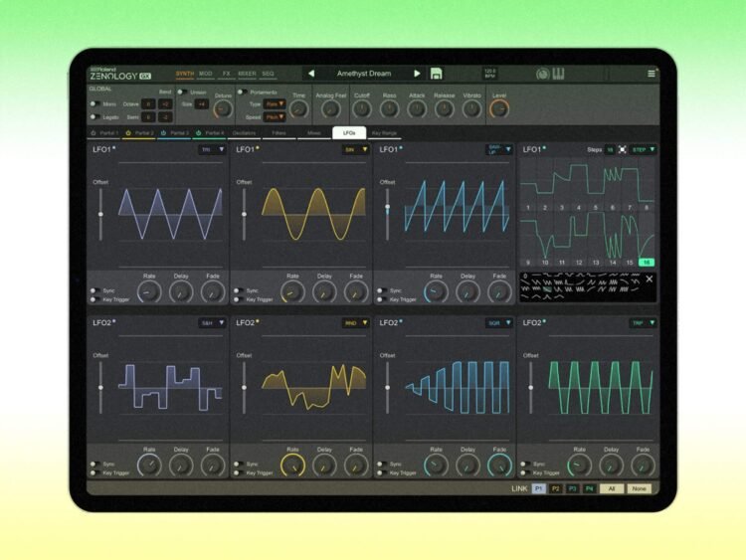Enable the Mono switch

click(94, 103)
